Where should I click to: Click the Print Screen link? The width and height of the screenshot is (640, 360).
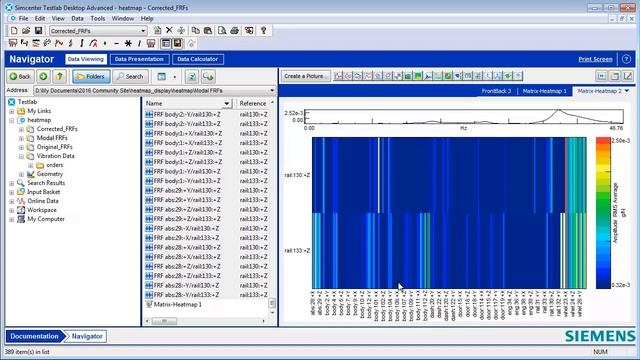(595, 59)
